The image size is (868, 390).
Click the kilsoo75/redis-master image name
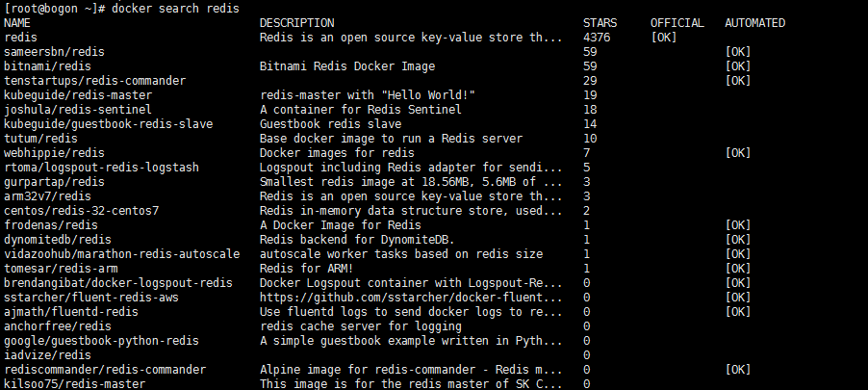click(75, 383)
